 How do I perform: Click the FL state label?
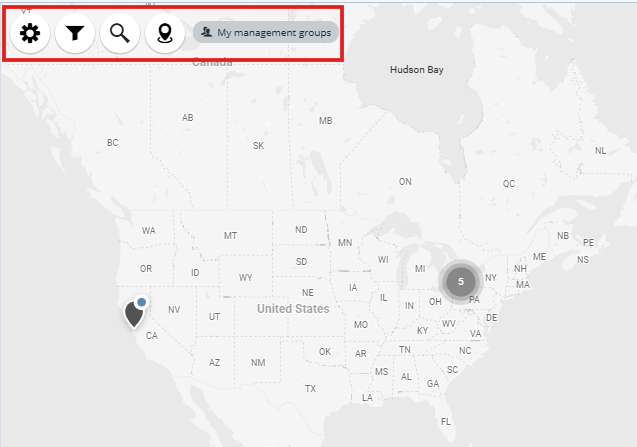tap(446, 421)
